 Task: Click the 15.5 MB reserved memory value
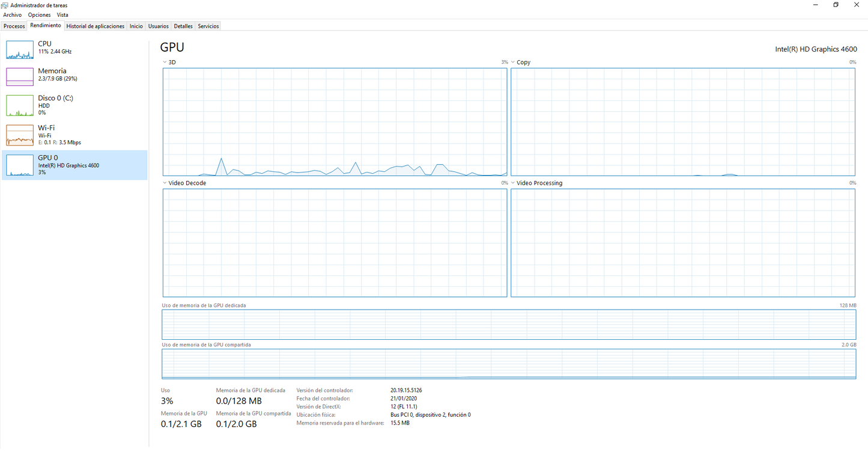[400, 423]
